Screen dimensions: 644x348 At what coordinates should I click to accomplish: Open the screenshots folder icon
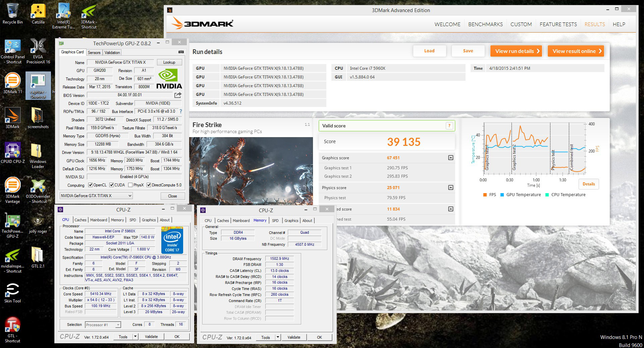[38, 118]
